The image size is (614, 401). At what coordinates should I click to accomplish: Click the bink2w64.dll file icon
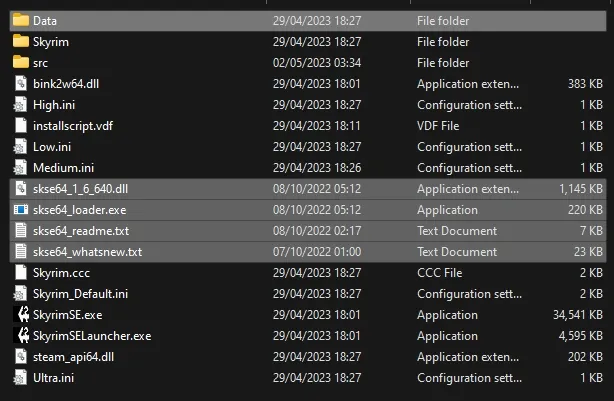[x=20, y=83]
